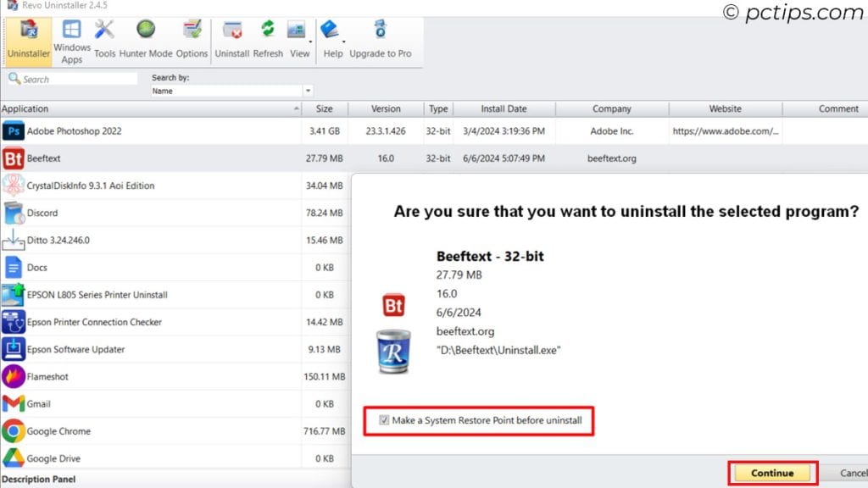Select Adobe Photoshop 2022 in the list
The image size is (868, 488).
pyautogui.click(x=76, y=130)
